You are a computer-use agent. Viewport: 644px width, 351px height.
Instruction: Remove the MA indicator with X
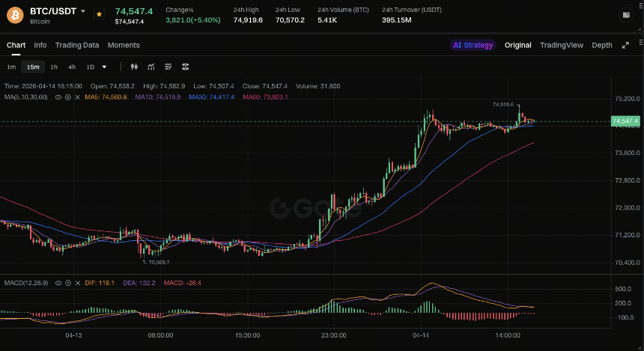click(77, 97)
